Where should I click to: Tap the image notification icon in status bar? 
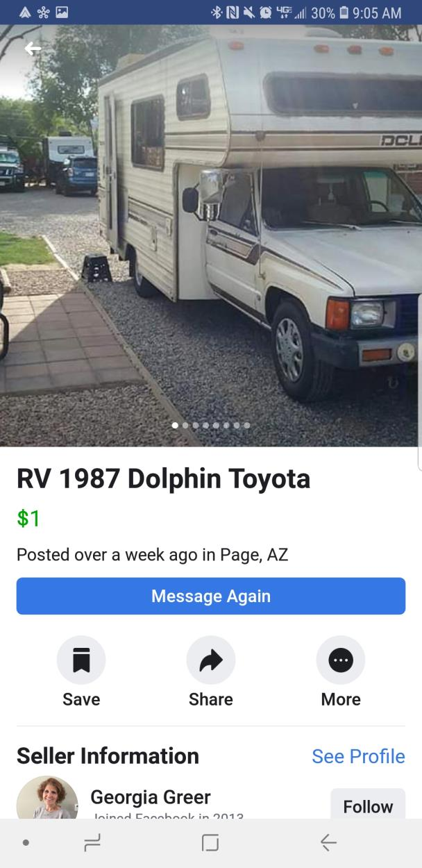point(61,12)
